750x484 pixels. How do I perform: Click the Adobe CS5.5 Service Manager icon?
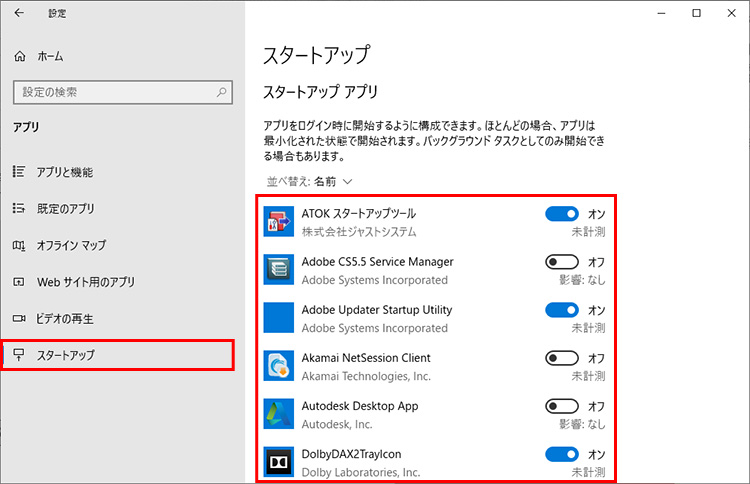click(277, 270)
